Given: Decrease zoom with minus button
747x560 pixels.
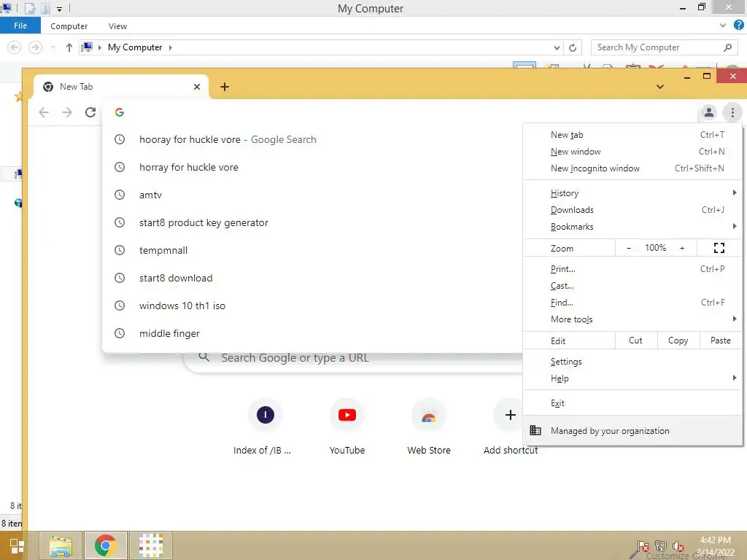Looking at the screenshot, I should 628,248.
